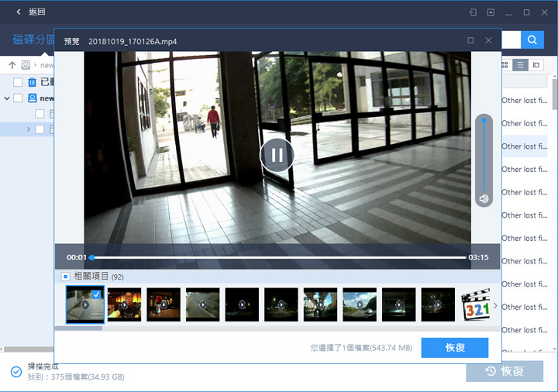Image resolution: width=558 pixels, height=392 pixels.
Task: Expand the highlighted subfolder tree node
Action: pyautogui.click(x=29, y=129)
